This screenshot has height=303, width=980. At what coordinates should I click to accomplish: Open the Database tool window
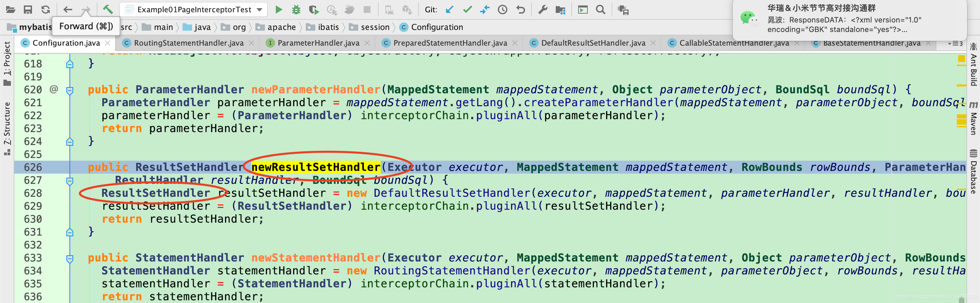click(973, 172)
